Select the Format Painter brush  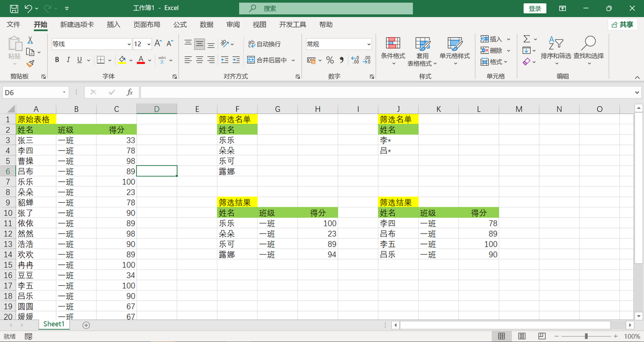[x=30, y=63]
